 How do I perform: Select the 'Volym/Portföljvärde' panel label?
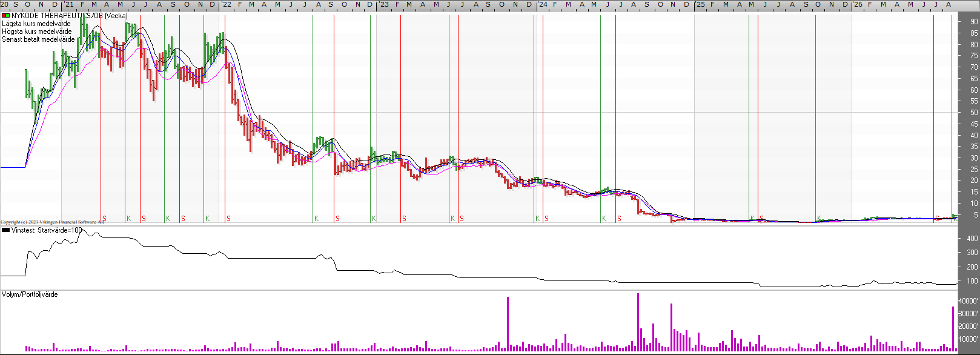click(x=30, y=294)
